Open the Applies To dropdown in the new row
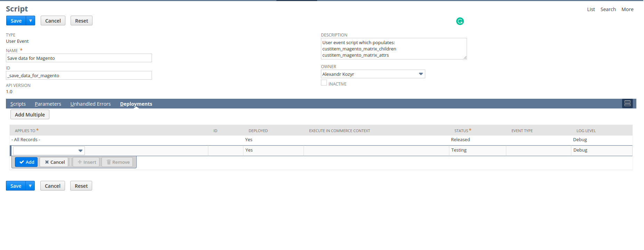 point(80,151)
